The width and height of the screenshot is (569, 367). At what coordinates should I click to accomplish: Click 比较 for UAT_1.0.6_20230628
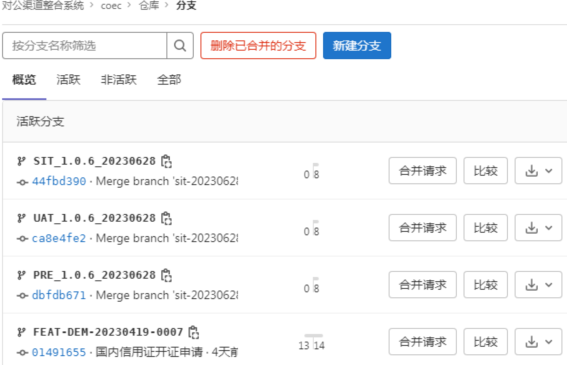486,228
